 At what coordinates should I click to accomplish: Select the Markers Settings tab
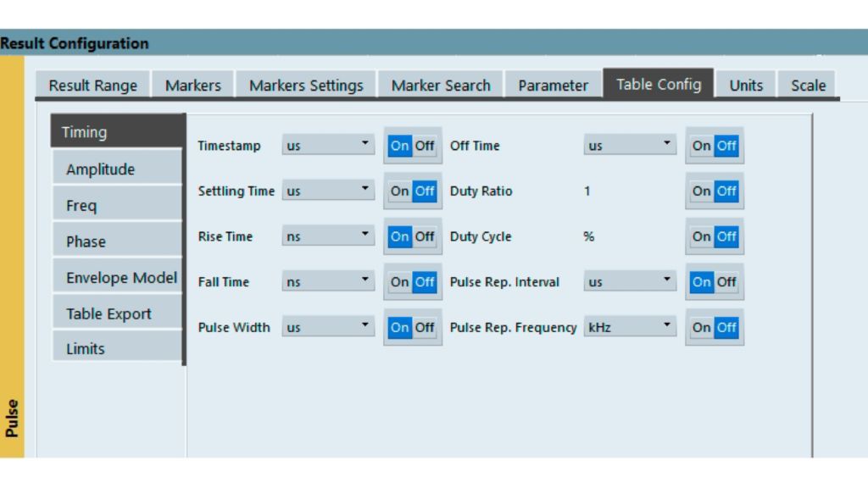[305, 85]
